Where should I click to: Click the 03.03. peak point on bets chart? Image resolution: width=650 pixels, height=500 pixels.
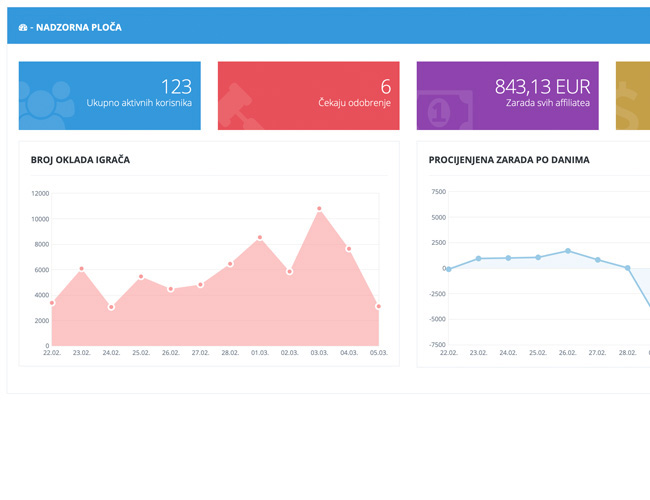click(319, 209)
